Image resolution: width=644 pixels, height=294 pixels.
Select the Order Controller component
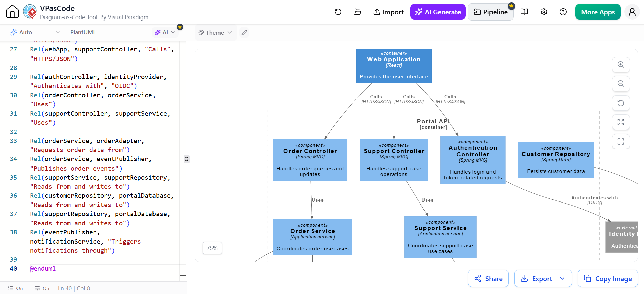pyautogui.click(x=310, y=160)
